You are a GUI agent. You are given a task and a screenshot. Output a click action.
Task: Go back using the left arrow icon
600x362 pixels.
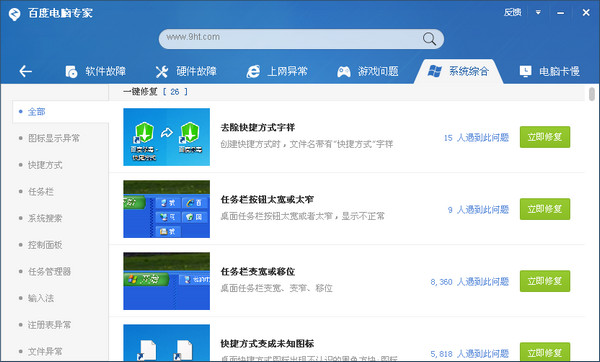click(25, 71)
